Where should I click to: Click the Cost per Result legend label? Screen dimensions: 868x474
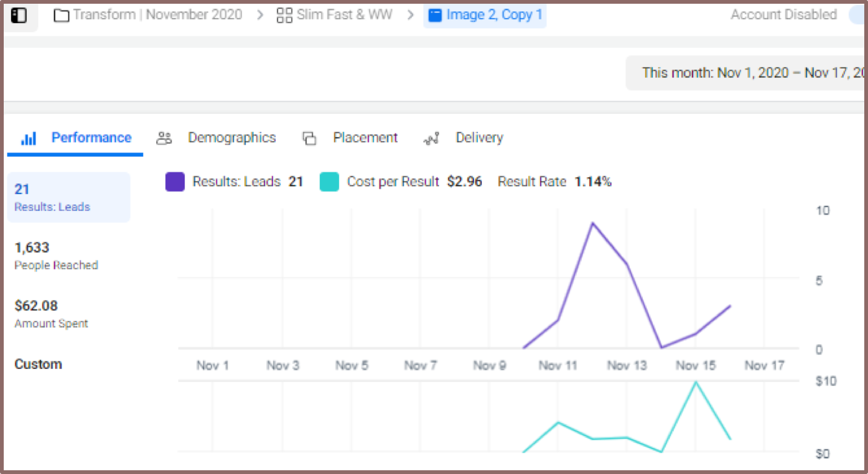click(x=393, y=182)
